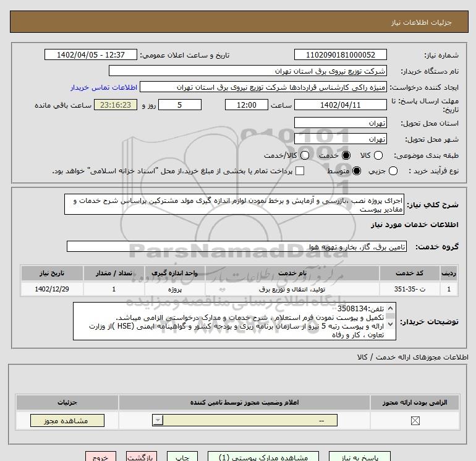Click the buyer organization name field

pyautogui.click(x=248, y=71)
